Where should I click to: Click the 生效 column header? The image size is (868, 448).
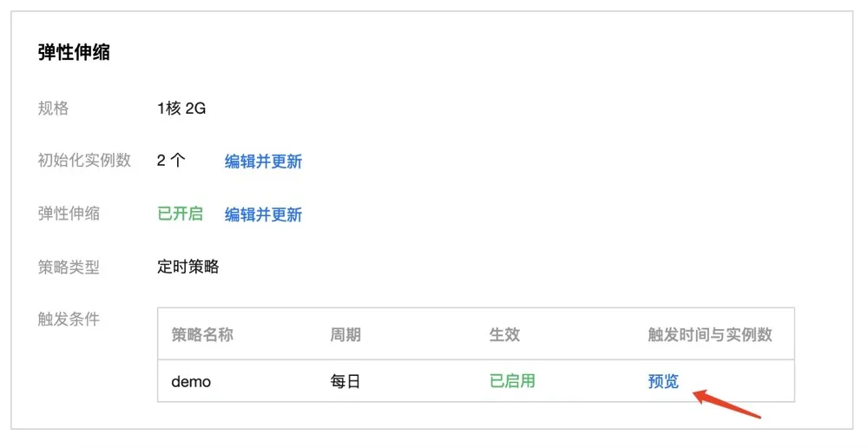coord(504,334)
